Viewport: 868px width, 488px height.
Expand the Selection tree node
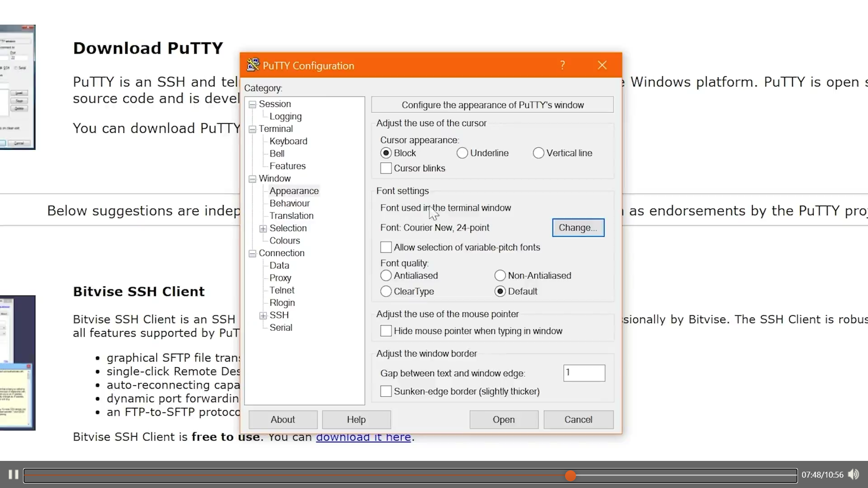click(x=263, y=229)
